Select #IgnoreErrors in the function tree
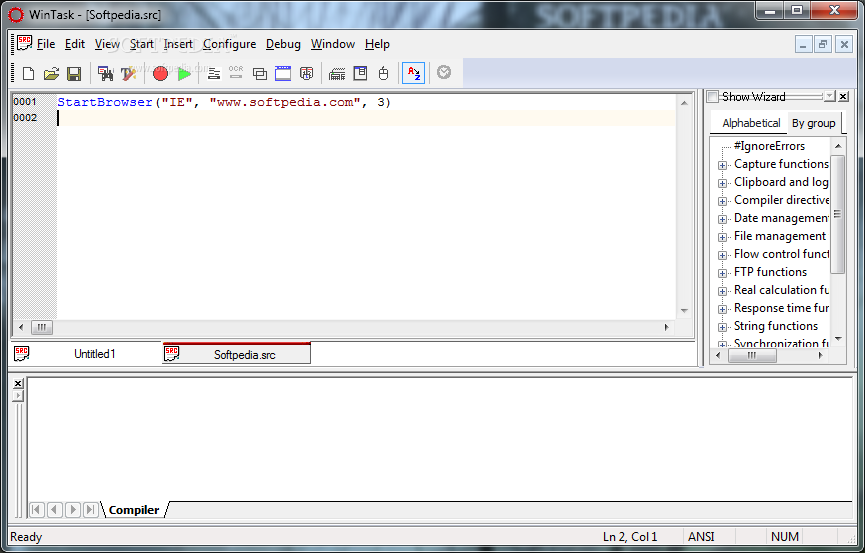865x553 pixels. tap(769, 146)
